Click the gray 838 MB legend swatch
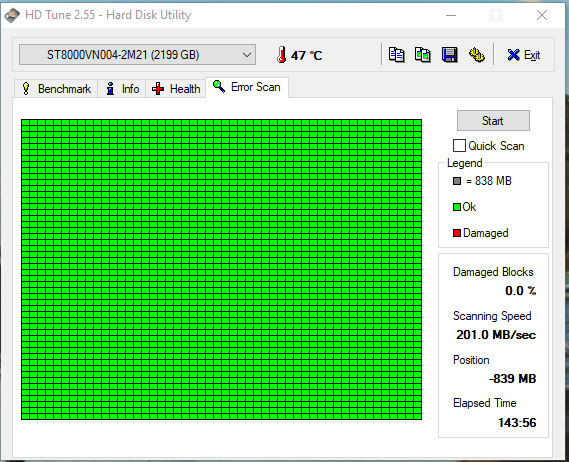The width and height of the screenshot is (569, 462). (457, 181)
